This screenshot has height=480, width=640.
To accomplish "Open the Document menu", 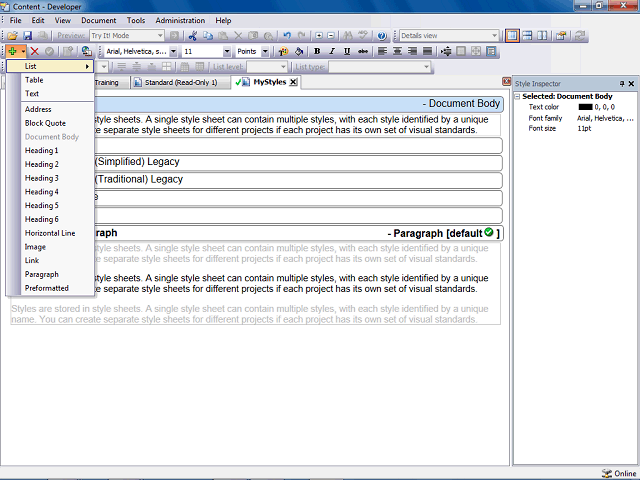I will (x=98, y=20).
